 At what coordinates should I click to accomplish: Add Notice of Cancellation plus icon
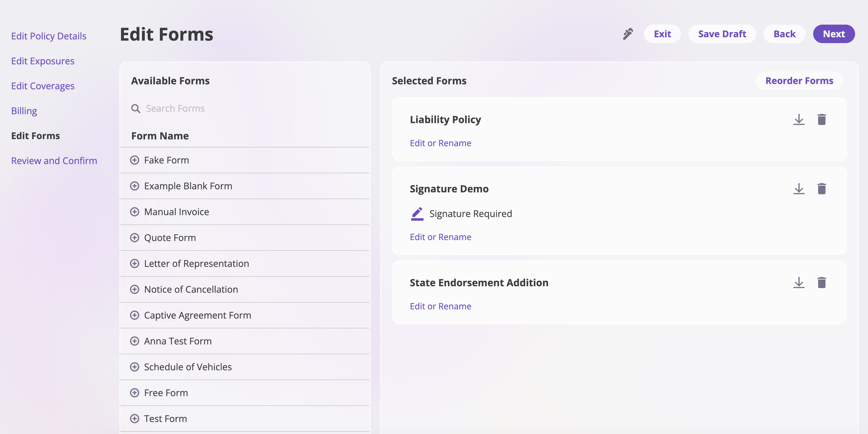pyautogui.click(x=134, y=290)
